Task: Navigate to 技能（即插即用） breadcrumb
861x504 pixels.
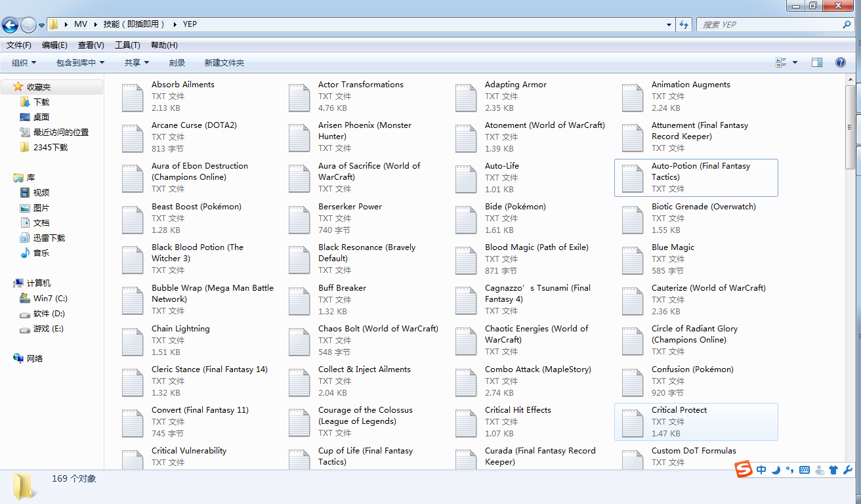Action: click(x=135, y=24)
